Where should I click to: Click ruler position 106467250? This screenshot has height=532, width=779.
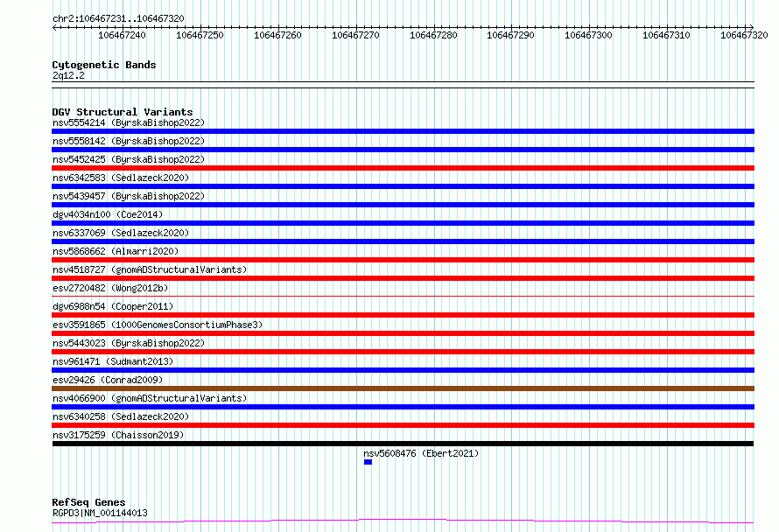pyautogui.click(x=200, y=35)
